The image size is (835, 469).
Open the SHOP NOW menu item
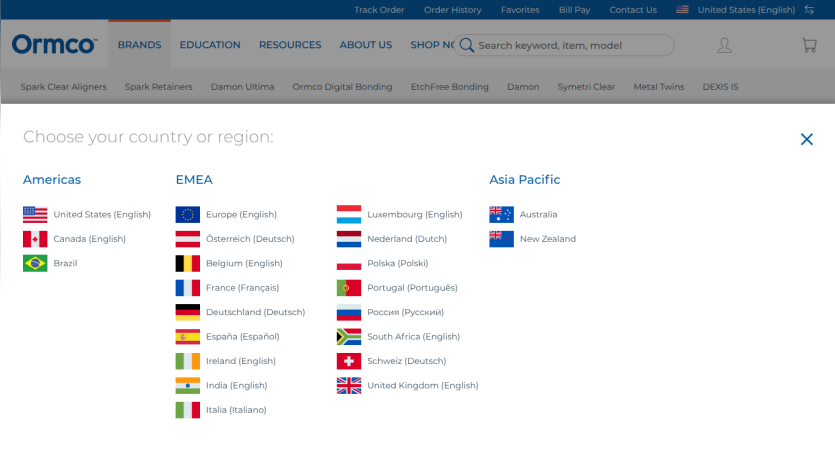point(432,45)
